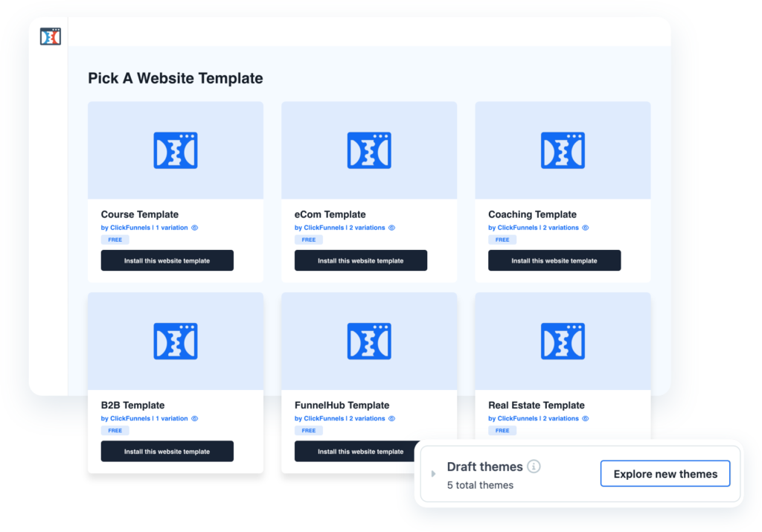Click the Explore new themes button

click(x=665, y=474)
